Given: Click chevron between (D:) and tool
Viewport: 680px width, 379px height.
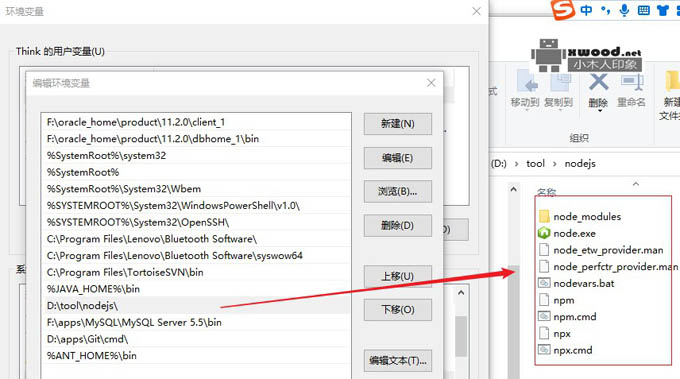Looking at the screenshot, I should pyautogui.click(x=517, y=164).
